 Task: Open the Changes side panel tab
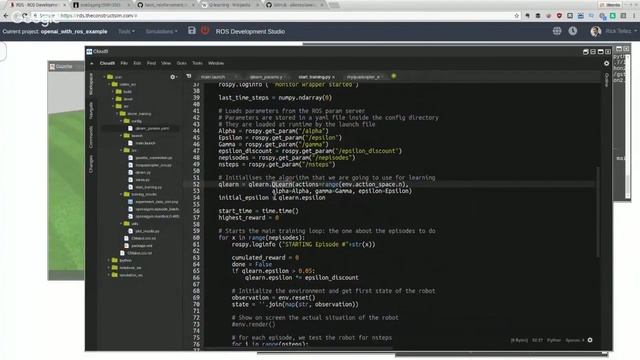[91, 164]
